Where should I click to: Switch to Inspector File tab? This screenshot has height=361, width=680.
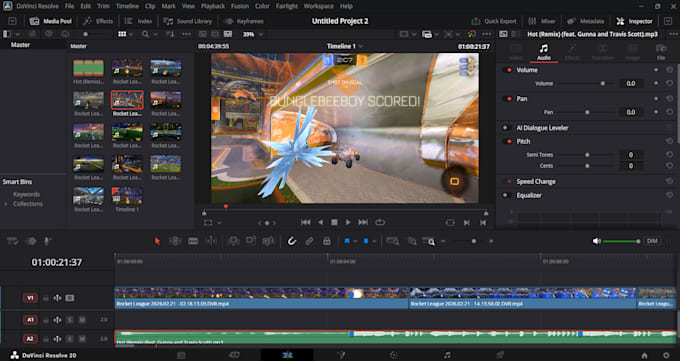(x=660, y=52)
